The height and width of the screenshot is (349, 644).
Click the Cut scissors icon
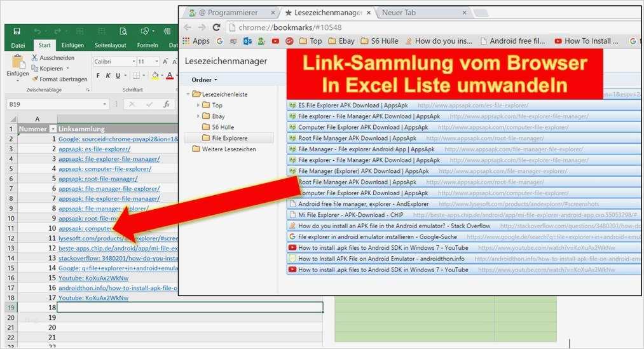pos(34,57)
